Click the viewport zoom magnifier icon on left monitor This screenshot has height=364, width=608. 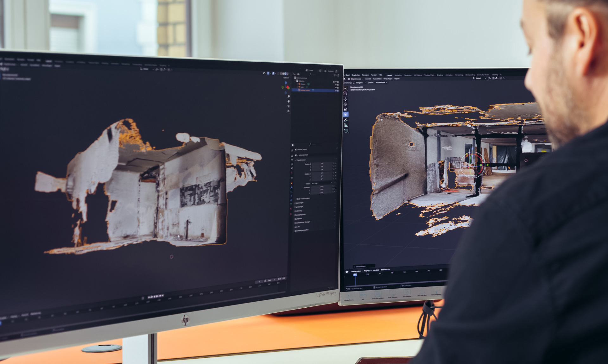(x=288, y=97)
